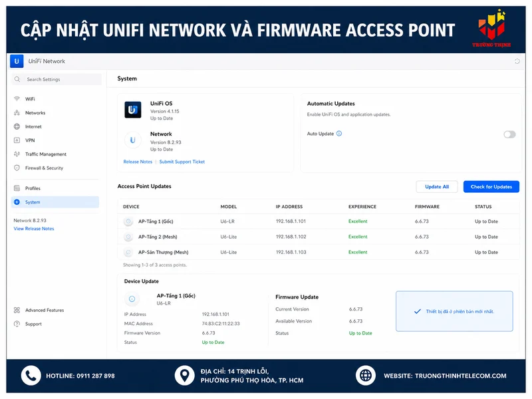Screen dimensions: 532x399
Task: Click the AP-Tầng 1 (Gốc) device icon in the table
Action: pos(128,221)
